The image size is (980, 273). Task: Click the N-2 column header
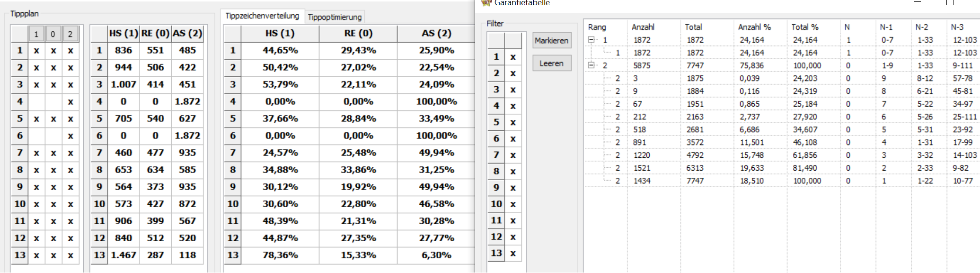922,27
